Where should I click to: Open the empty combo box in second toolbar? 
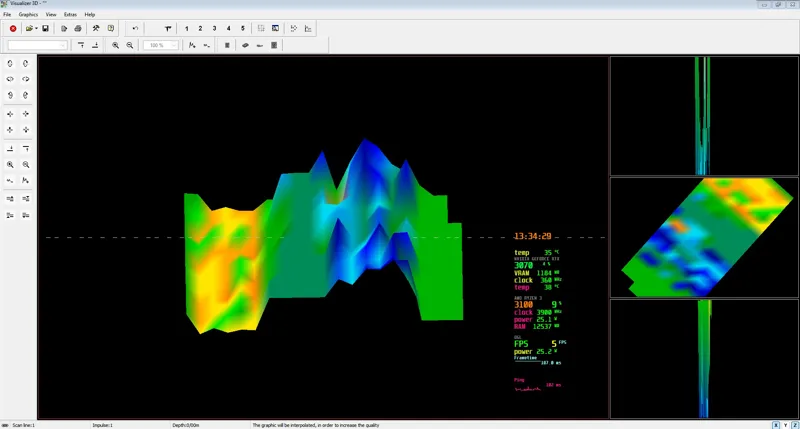point(37,45)
